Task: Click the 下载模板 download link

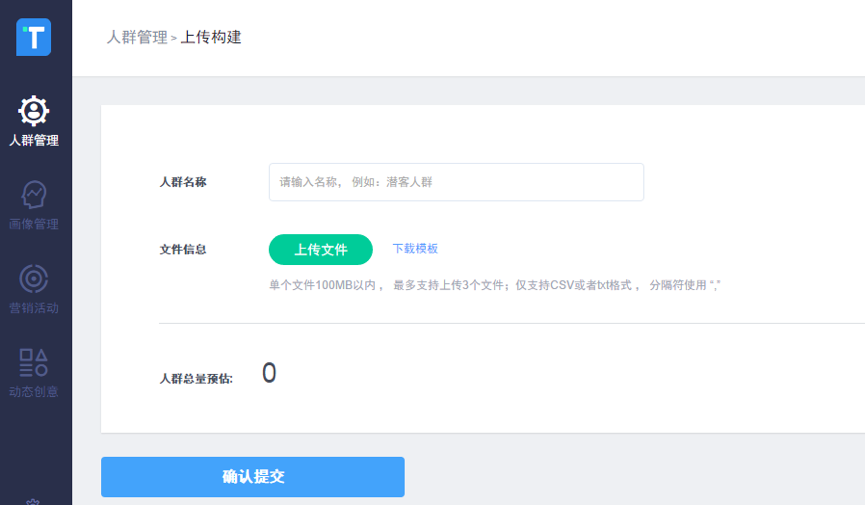Action: click(x=415, y=249)
